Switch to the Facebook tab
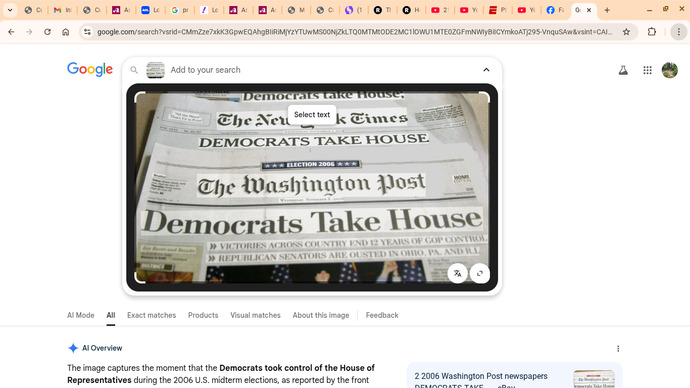The width and height of the screenshot is (690, 388). point(554,10)
